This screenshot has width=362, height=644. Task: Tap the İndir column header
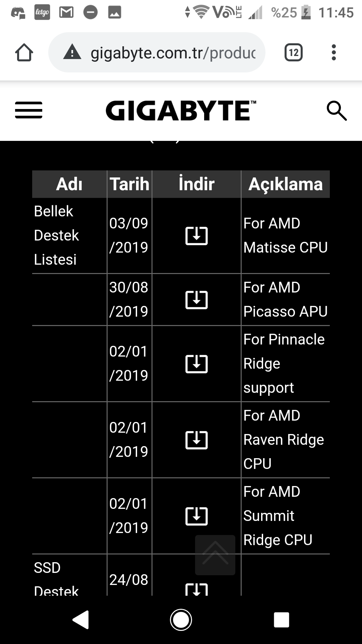tap(196, 184)
